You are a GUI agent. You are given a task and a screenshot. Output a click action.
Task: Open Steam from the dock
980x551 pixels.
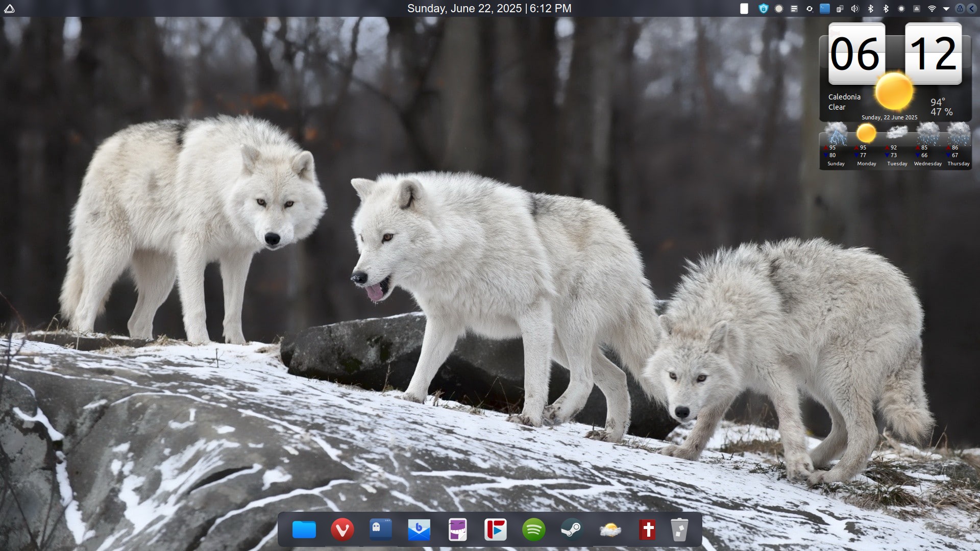571,530
